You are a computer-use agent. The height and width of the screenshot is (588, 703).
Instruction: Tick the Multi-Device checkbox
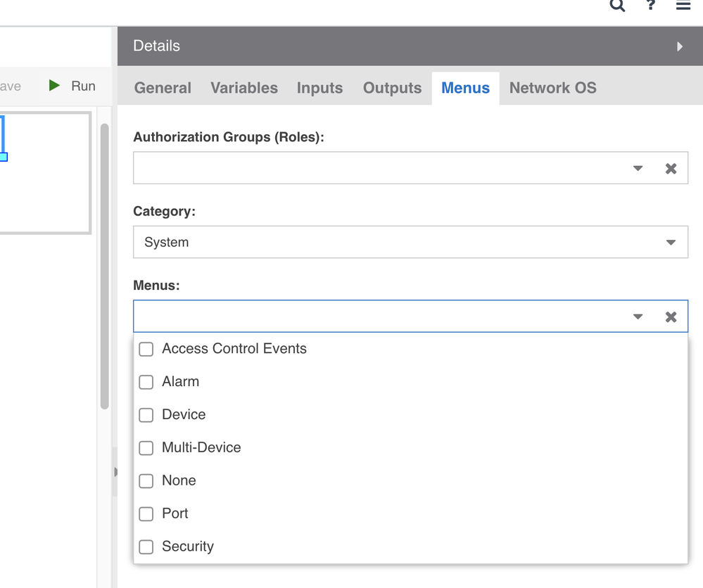pos(146,448)
